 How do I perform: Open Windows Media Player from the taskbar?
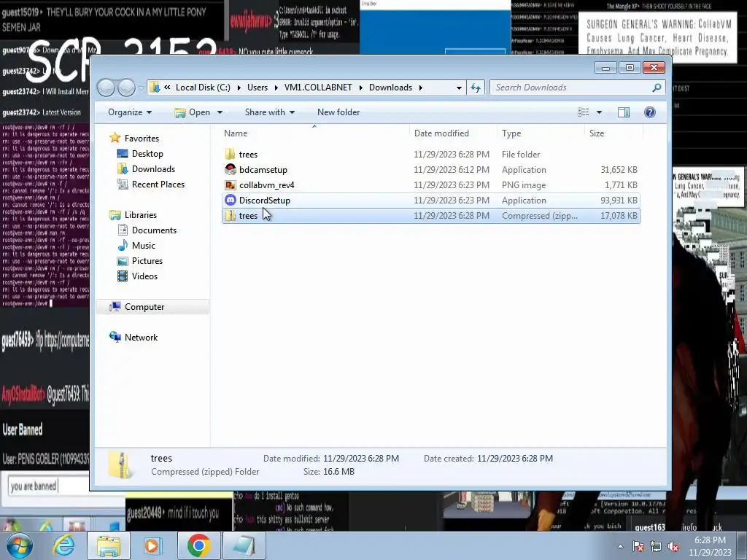coord(152,545)
